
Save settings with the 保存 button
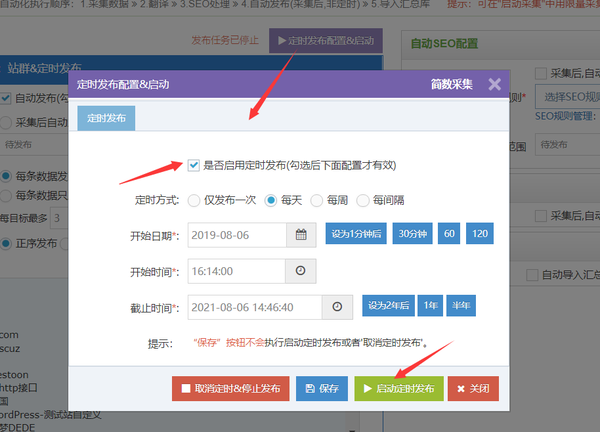tap(322, 388)
